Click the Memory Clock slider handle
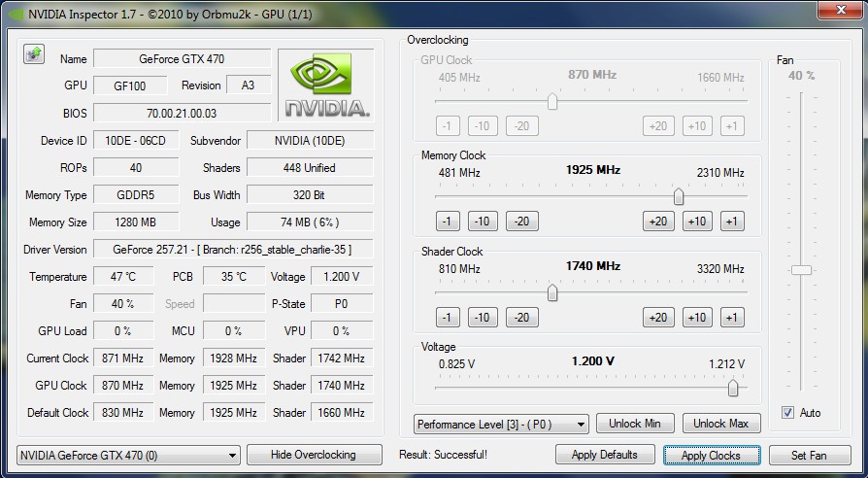The width and height of the screenshot is (868, 478). point(678,196)
